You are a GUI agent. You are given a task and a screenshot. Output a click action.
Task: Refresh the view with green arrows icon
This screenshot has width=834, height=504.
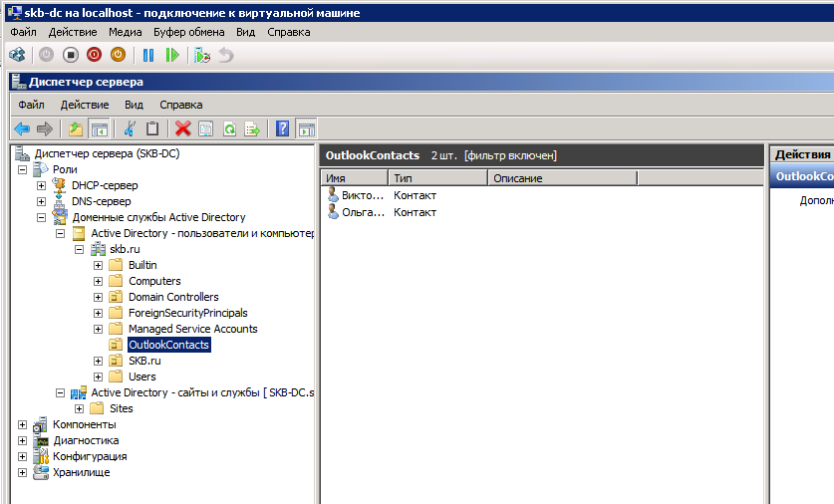(x=229, y=128)
